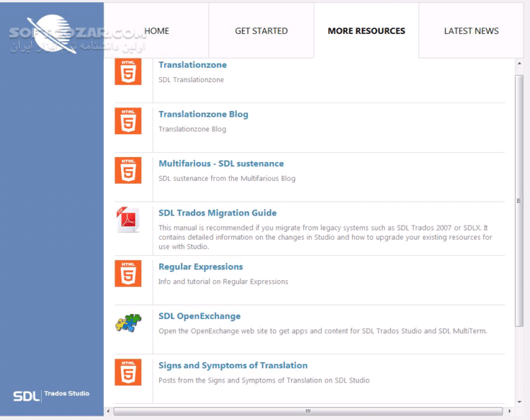Open Multifarious - SDL sustenance link
This screenshot has width=530, height=420.
coord(220,164)
